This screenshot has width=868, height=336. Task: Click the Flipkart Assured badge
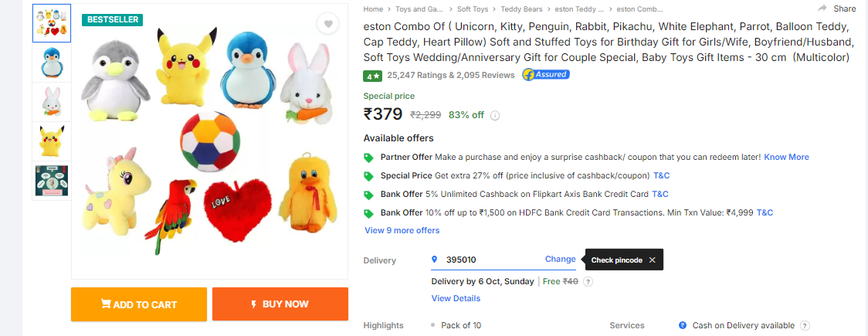point(545,75)
